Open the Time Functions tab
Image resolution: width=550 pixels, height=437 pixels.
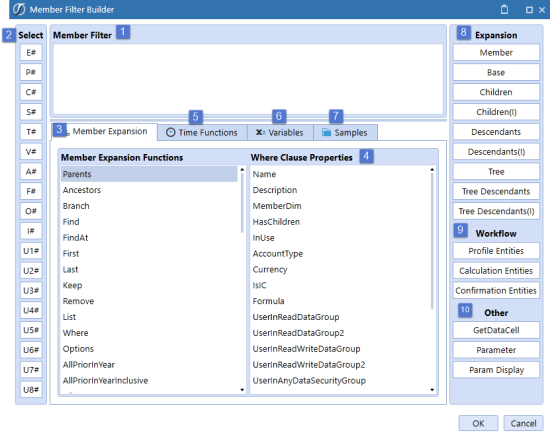pos(202,133)
